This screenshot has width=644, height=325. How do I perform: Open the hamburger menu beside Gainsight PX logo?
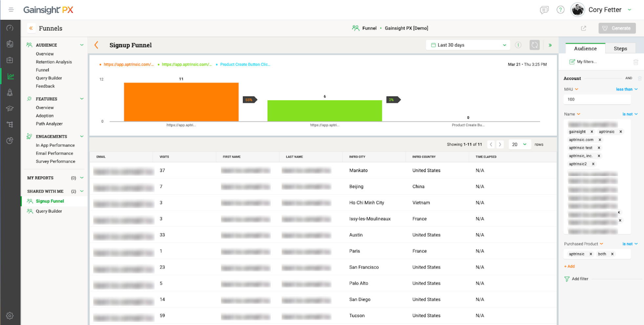[x=11, y=10]
